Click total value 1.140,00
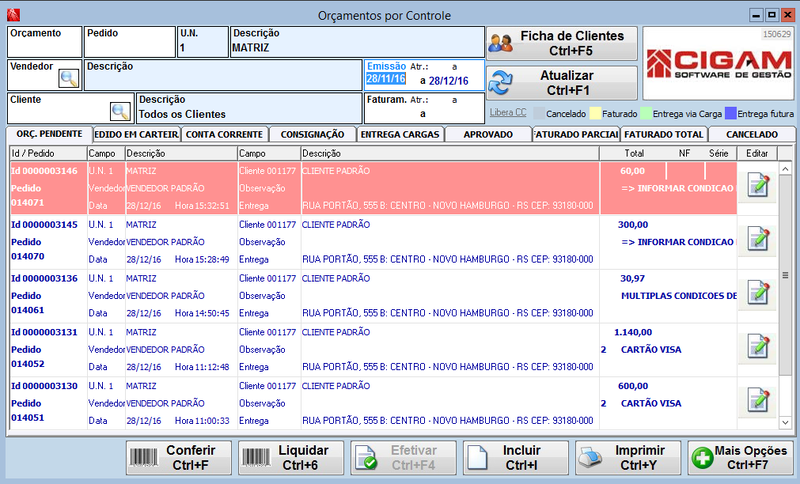This screenshot has height=484, width=800. click(x=633, y=333)
